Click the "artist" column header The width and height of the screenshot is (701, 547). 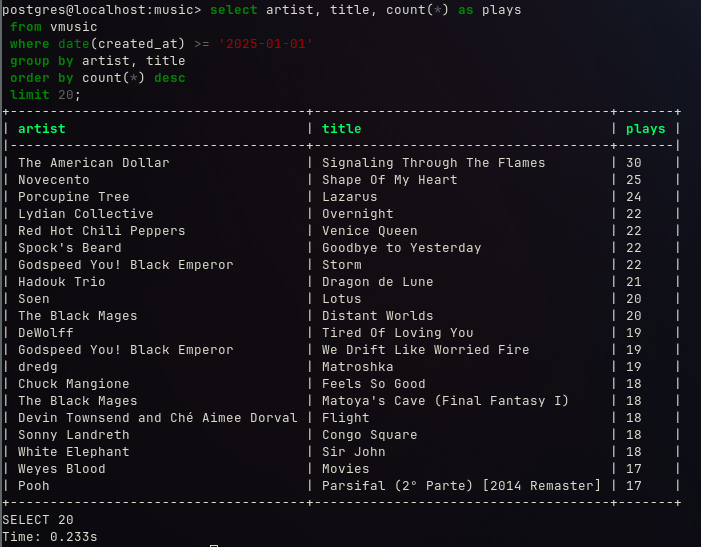pos(41,129)
